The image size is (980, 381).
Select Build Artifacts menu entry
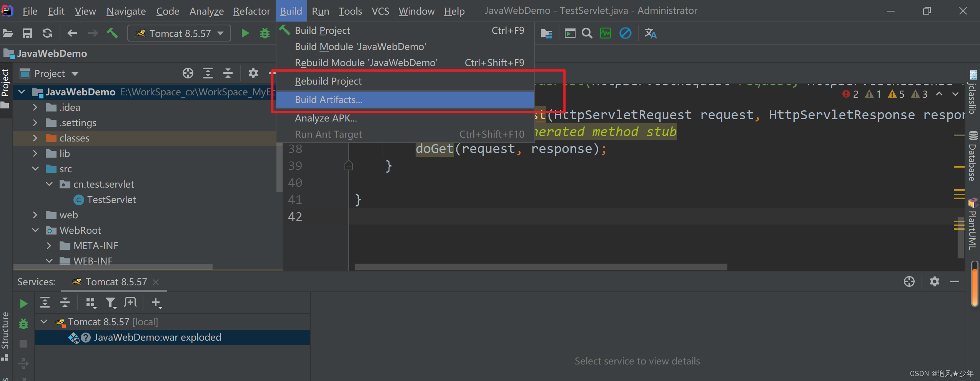405,100
